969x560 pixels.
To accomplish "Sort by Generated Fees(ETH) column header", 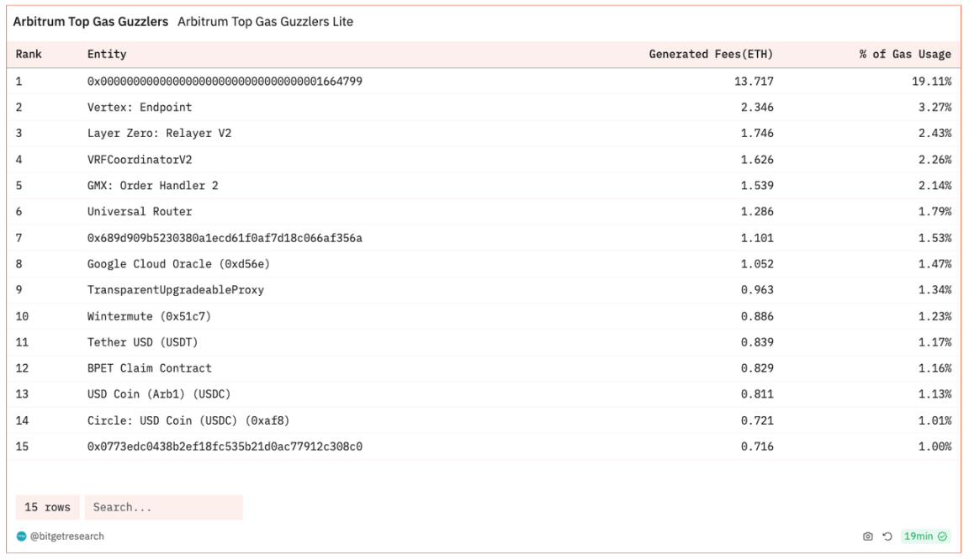I will click(x=710, y=55).
